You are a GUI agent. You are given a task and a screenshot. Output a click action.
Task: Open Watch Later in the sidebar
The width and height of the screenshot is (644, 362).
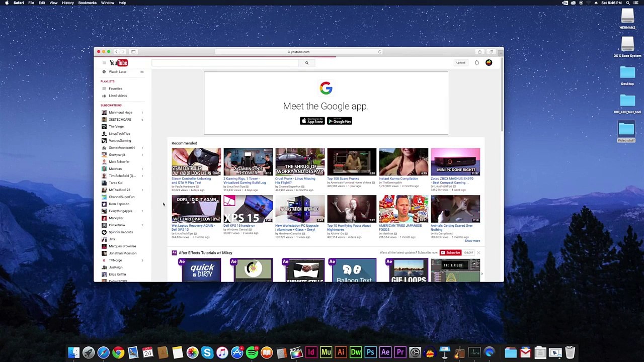(117, 72)
